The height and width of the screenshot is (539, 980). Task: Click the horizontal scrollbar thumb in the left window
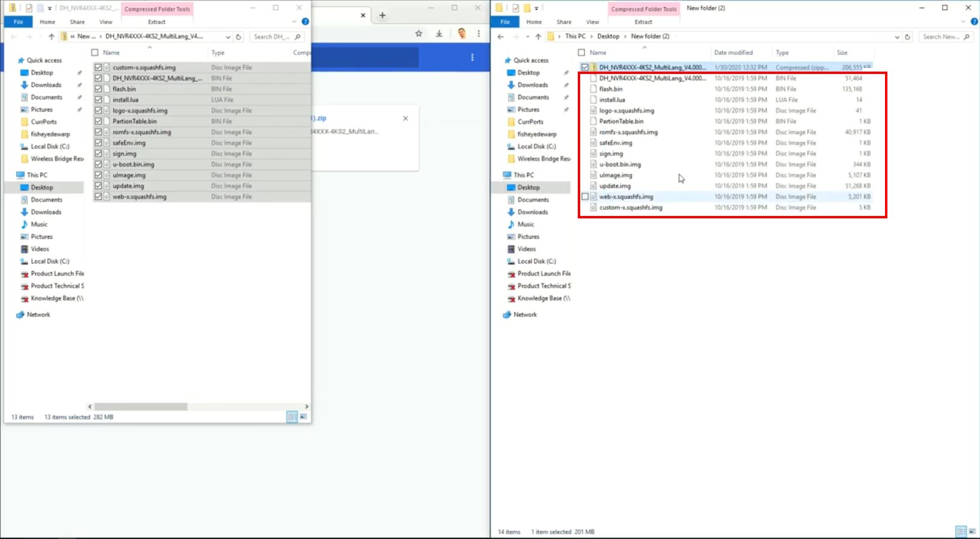[141, 407]
